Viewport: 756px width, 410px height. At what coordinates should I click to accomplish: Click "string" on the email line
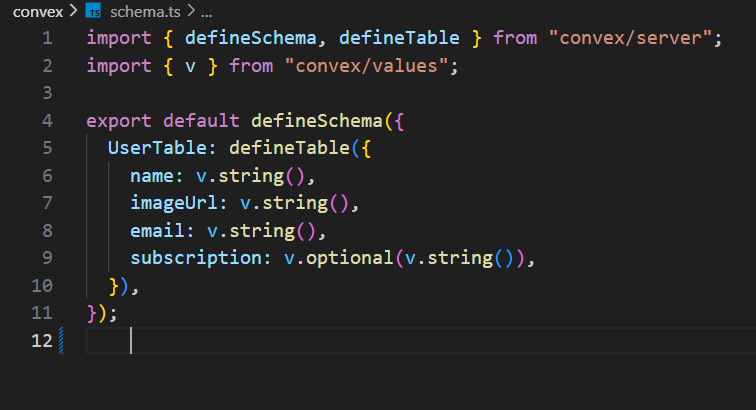(262, 231)
